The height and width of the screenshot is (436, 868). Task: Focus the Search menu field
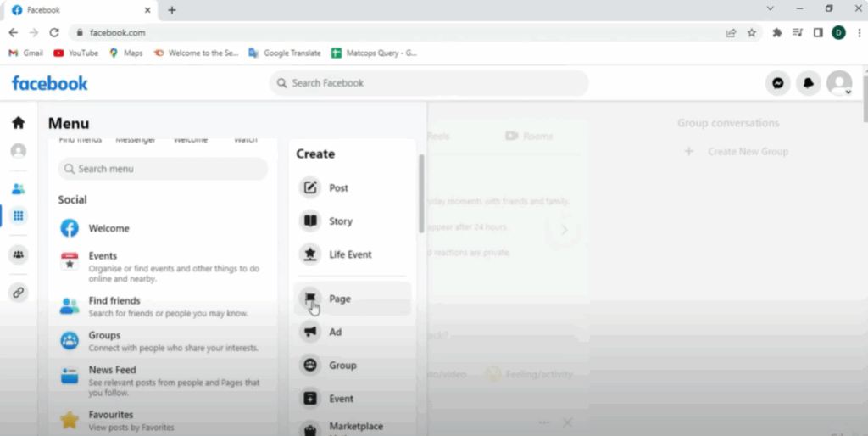163,169
